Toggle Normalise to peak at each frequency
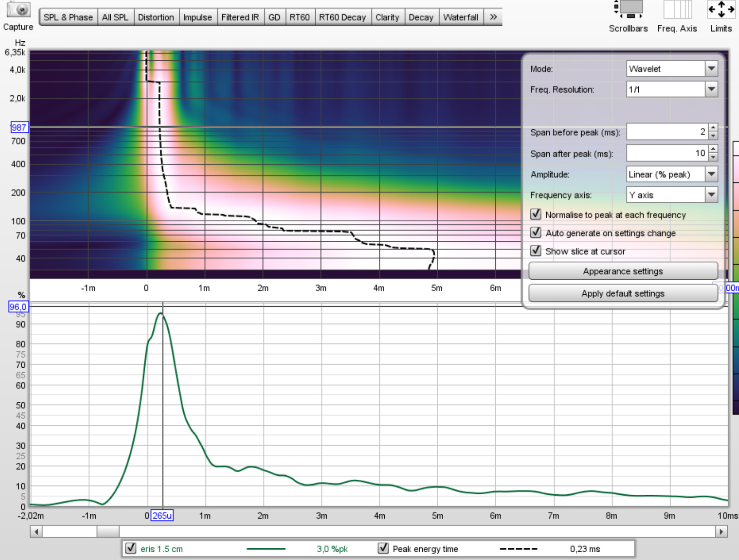Viewport: 739px width, 560px height. tap(536, 214)
